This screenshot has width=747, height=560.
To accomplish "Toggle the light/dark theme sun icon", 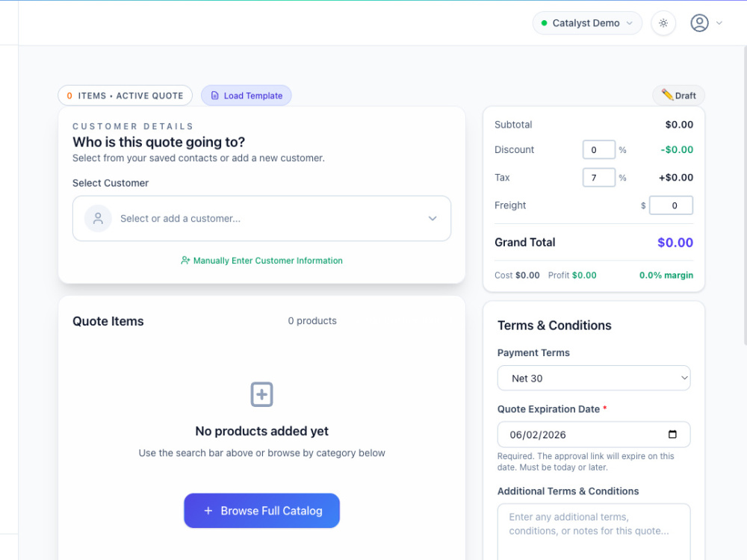I will click(x=663, y=23).
